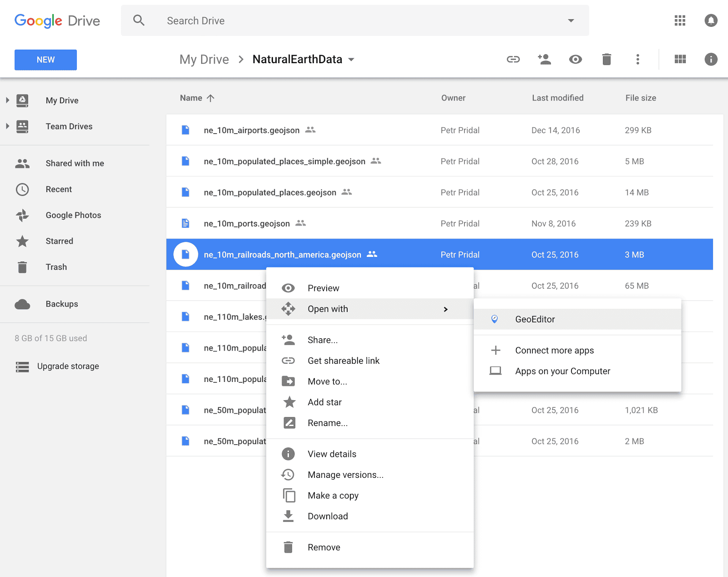Click the view details info icon

(711, 60)
